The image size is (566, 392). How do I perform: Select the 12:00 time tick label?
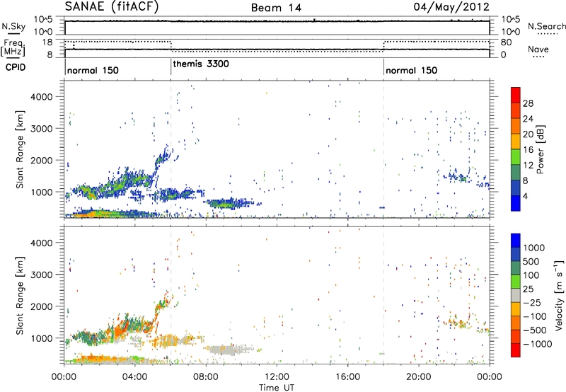[x=277, y=377]
